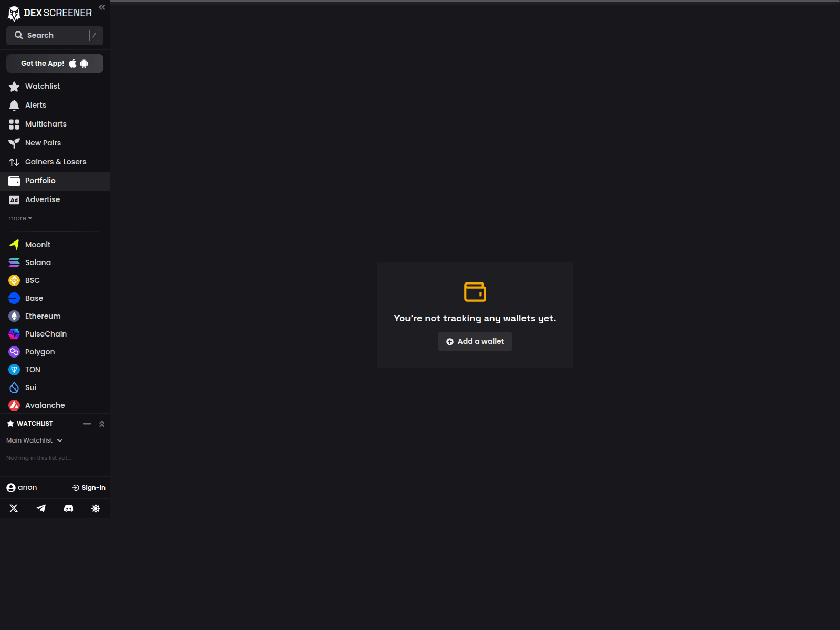The image size is (840, 630).
Task: Select the Ethereum chain icon
Action: [14, 316]
